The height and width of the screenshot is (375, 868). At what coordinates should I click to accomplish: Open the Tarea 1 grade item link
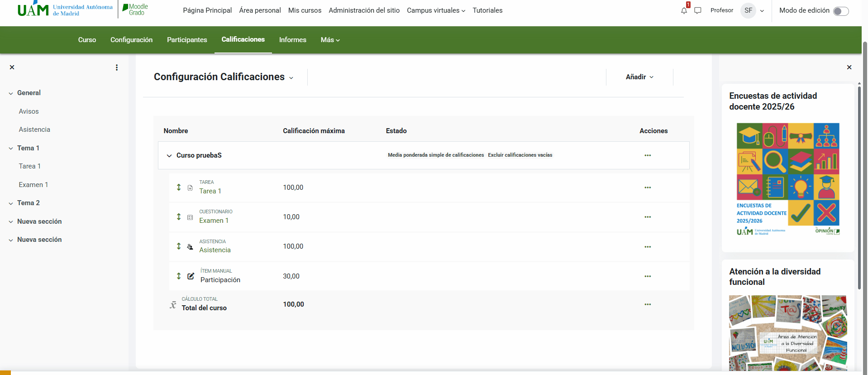click(210, 191)
